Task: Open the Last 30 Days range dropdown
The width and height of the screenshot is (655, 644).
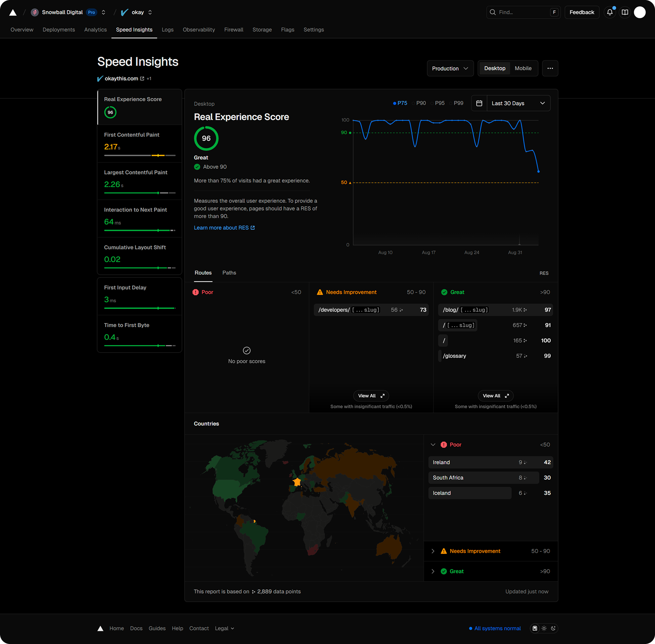Action: click(518, 103)
